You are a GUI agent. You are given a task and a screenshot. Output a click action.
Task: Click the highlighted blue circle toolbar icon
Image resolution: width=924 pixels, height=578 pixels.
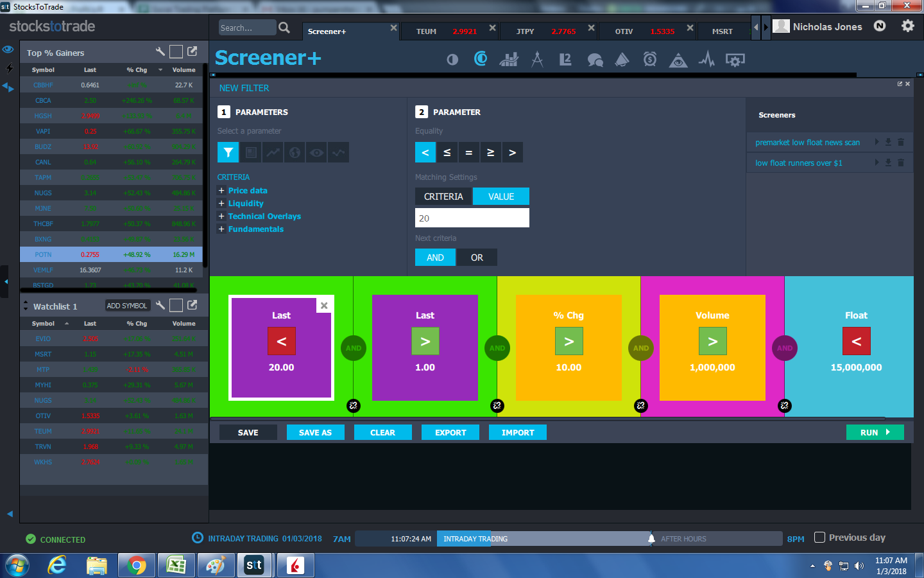point(481,59)
